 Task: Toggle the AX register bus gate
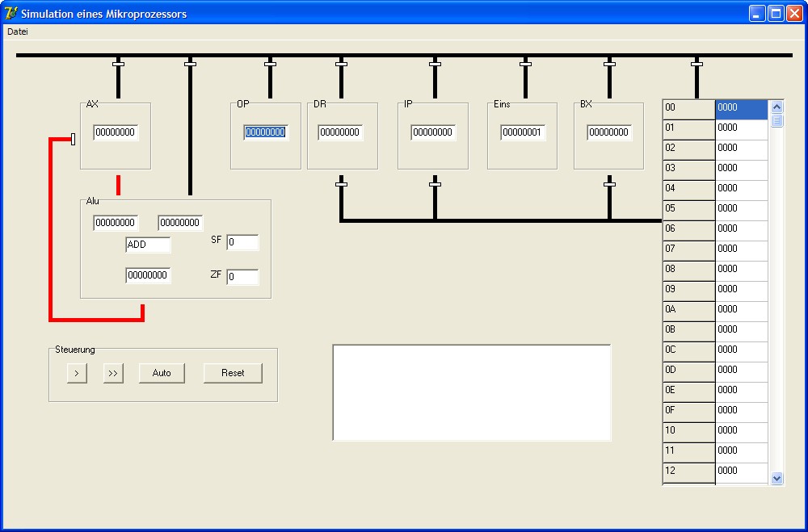click(x=118, y=63)
